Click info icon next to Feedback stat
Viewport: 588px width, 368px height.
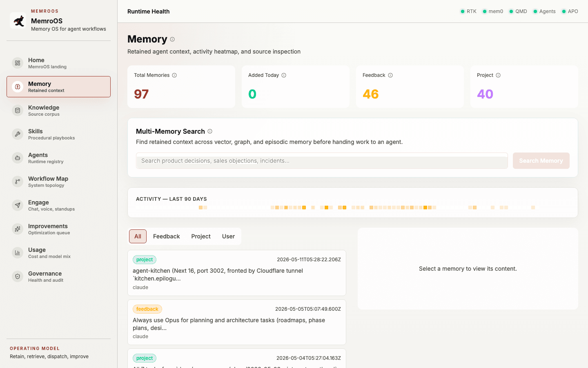(x=390, y=75)
